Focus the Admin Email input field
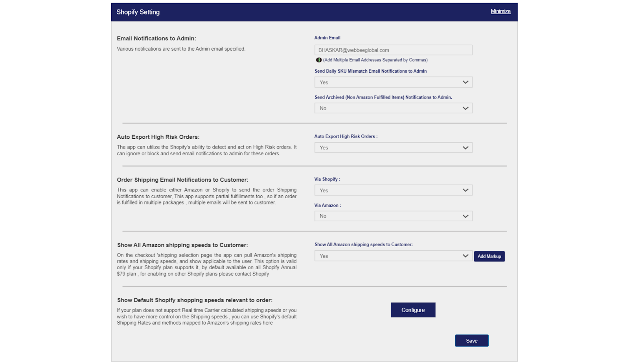The height and width of the screenshot is (364, 629). pyautogui.click(x=393, y=50)
